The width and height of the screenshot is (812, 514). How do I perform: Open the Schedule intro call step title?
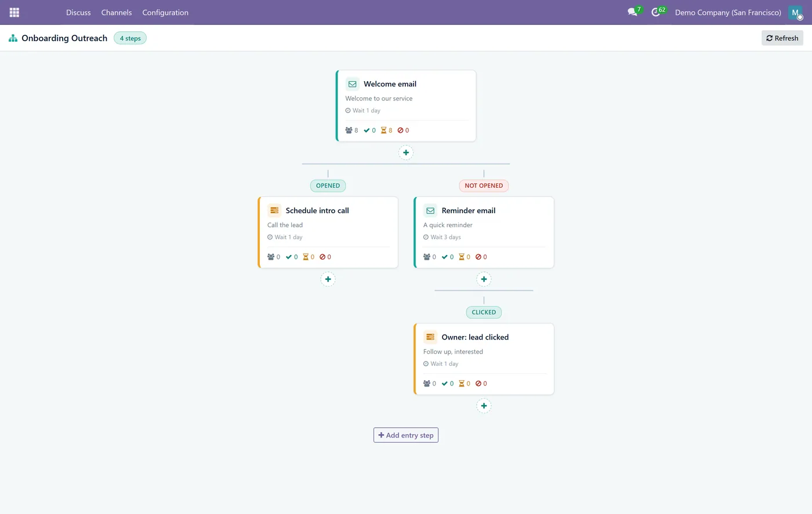pos(317,210)
